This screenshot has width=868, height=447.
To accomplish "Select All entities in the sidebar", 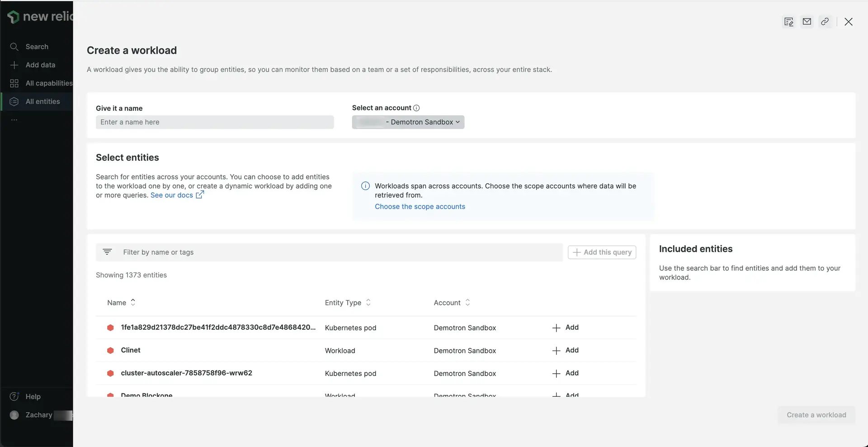I will coord(42,102).
